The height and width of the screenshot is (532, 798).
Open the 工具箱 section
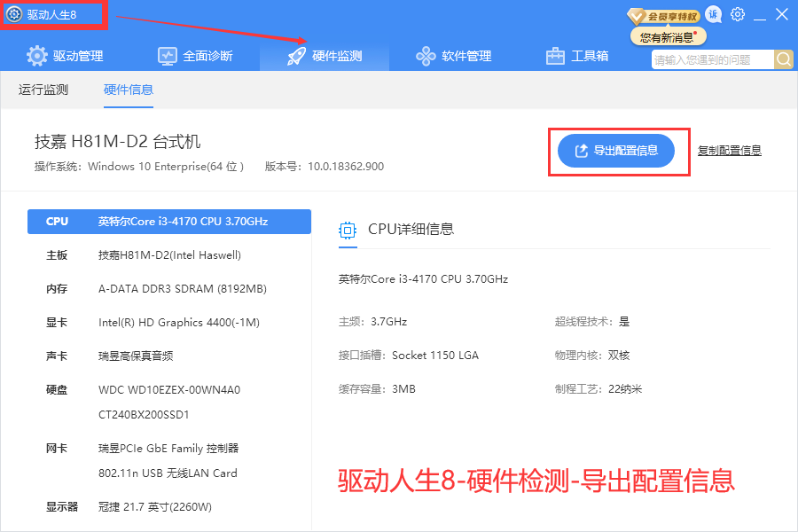click(577, 56)
